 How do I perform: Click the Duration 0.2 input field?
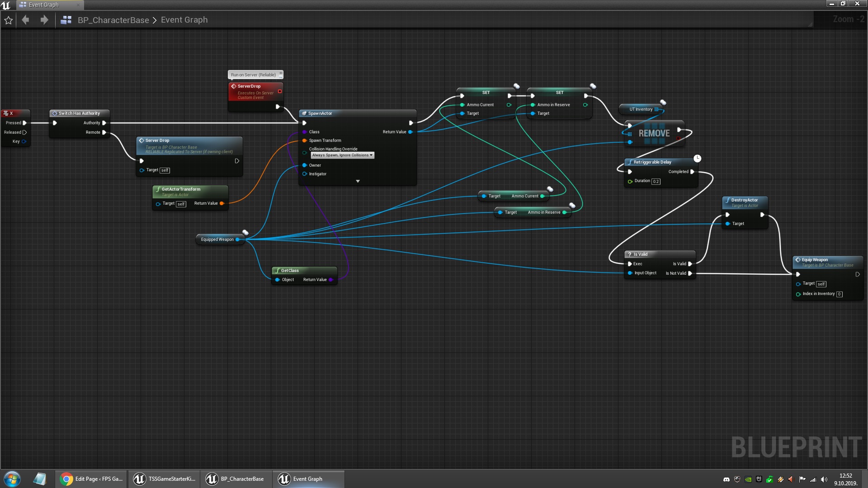click(656, 181)
